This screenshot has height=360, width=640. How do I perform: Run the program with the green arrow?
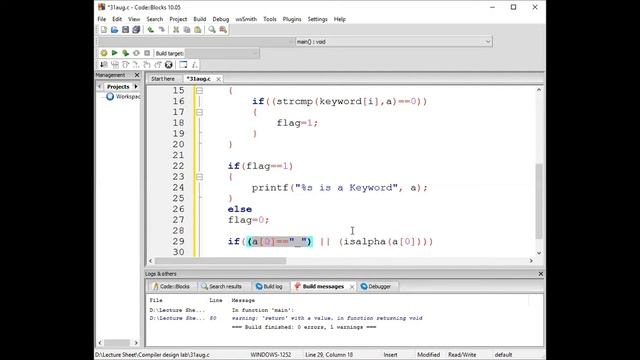pyautogui.click(x=115, y=53)
